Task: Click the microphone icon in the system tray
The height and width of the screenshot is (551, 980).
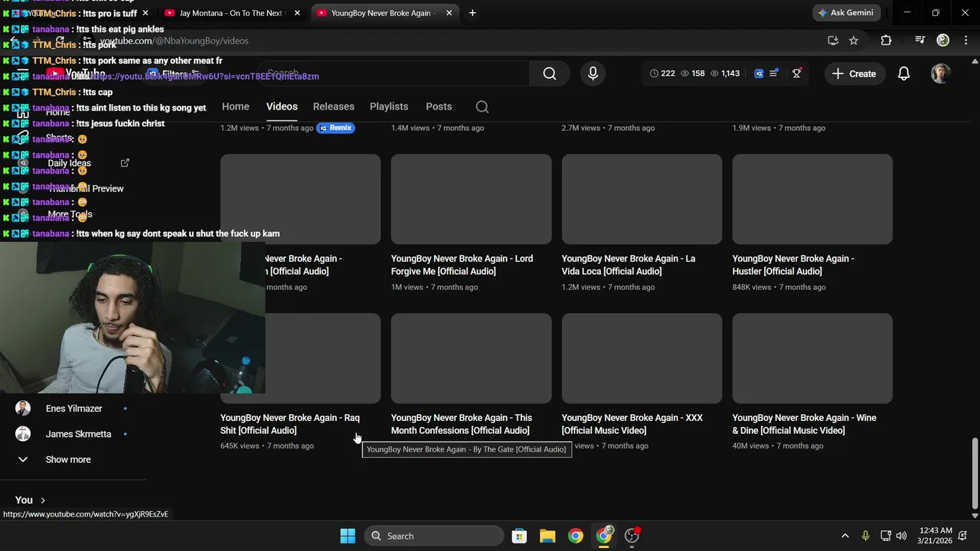Action: coord(865,536)
